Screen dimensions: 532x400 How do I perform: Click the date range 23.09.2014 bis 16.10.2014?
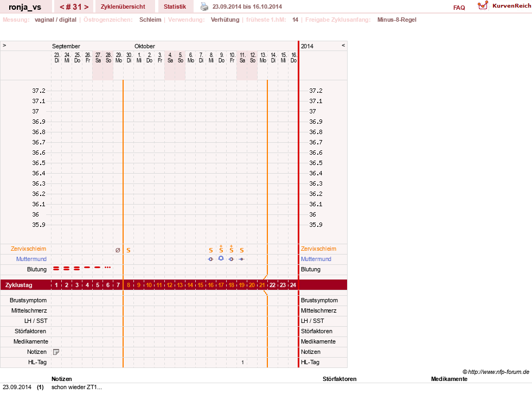(x=247, y=7)
